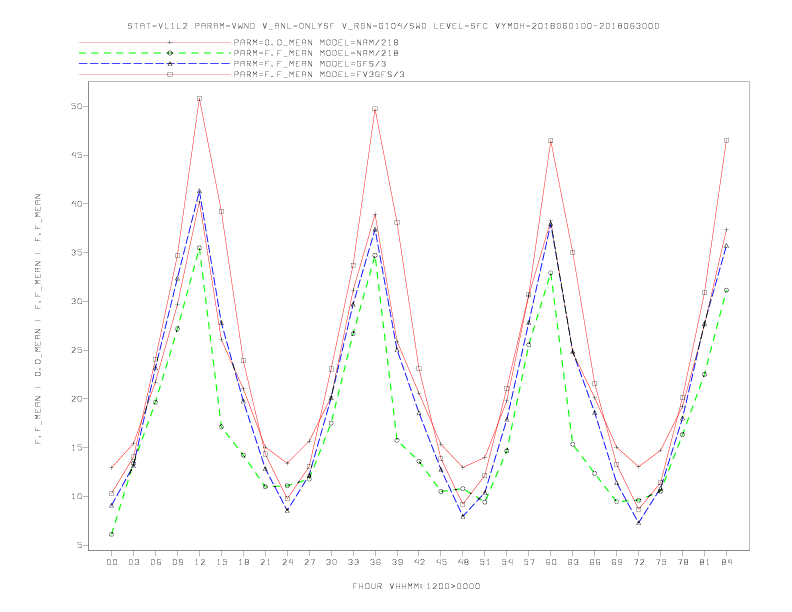Click the x-axis tick label 42

pyautogui.click(x=419, y=562)
